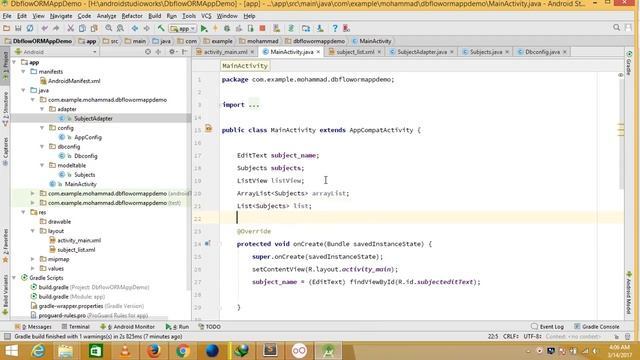Open the Terminal tool window

(x=76, y=327)
